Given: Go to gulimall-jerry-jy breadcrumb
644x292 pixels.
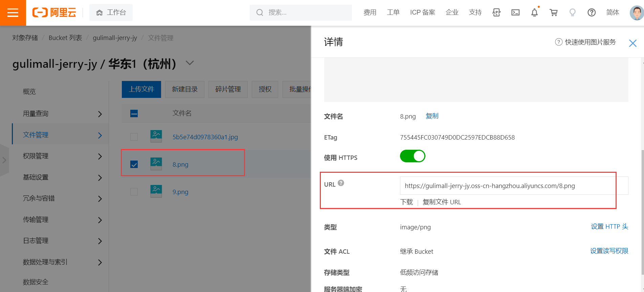Looking at the screenshot, I should pos(115,38).
